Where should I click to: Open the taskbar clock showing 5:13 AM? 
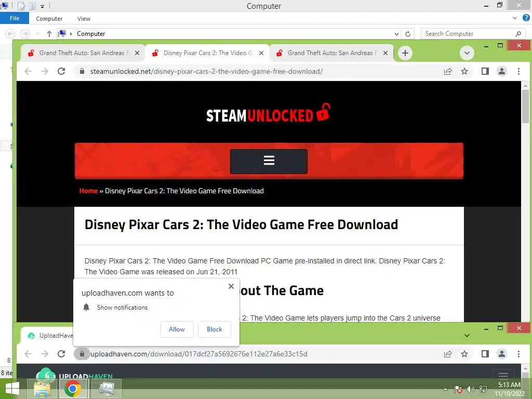[510, 389]
